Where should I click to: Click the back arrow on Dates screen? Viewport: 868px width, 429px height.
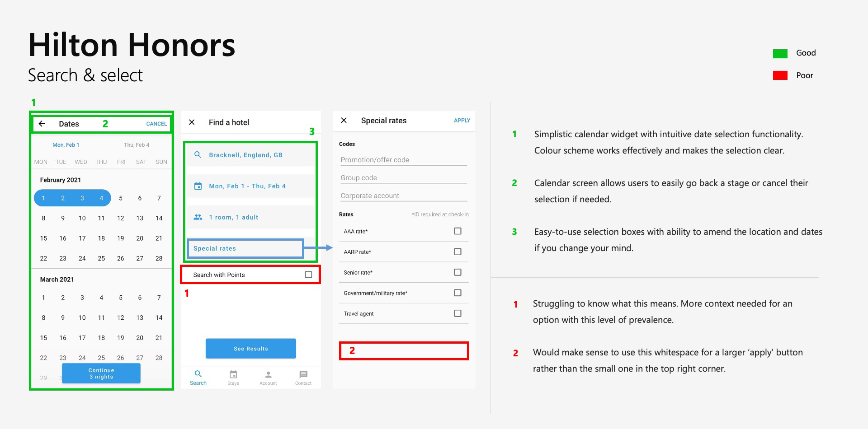[42, 124]
